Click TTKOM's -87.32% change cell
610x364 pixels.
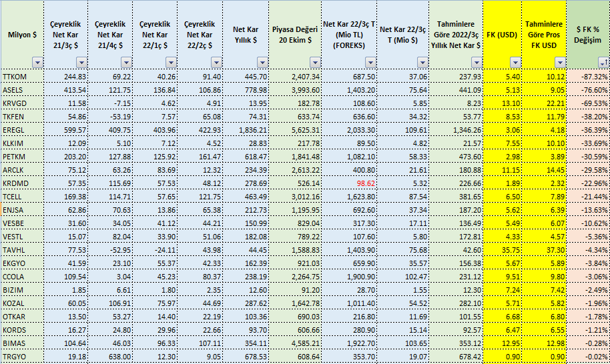[588, 77]
